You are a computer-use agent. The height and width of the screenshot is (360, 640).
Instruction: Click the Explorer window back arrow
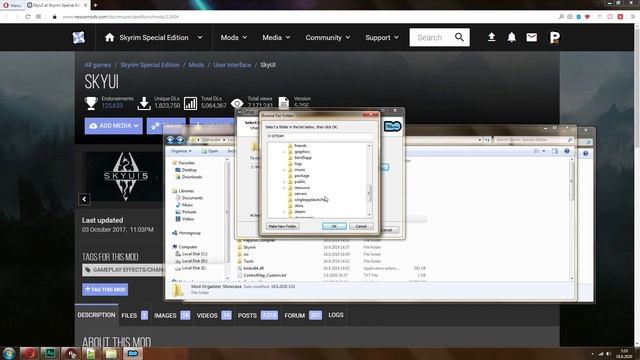pyautogui.click(x=171, y=140)
